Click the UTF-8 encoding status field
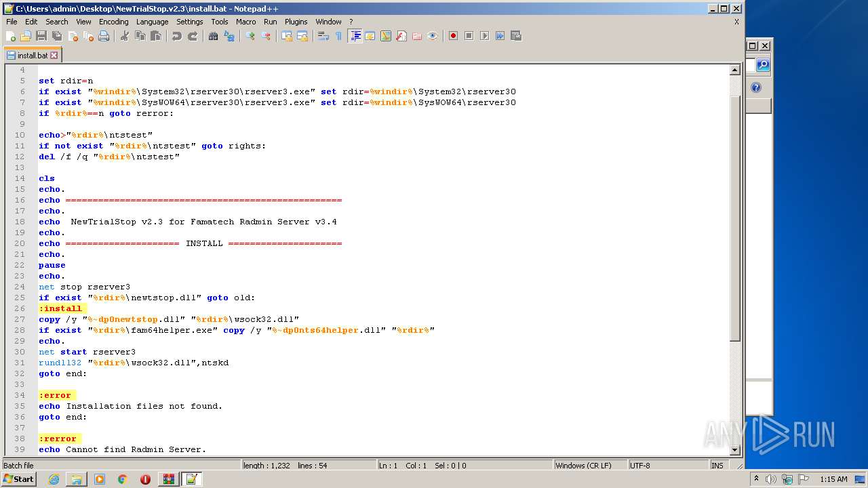 667,466
